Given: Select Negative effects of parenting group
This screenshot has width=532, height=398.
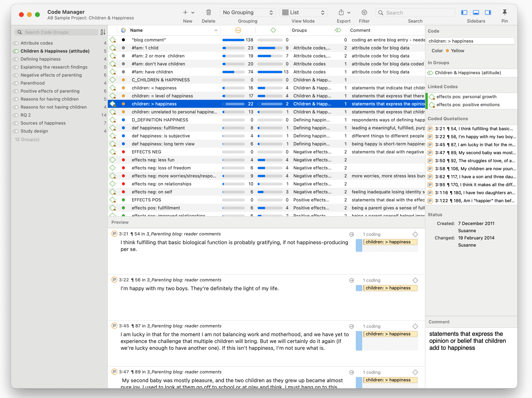Looking at the screenshot, I should (60, 75).
